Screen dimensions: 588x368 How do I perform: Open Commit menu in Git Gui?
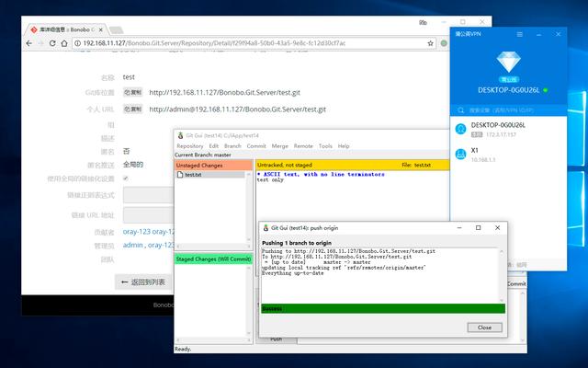[x=256, y=145]
